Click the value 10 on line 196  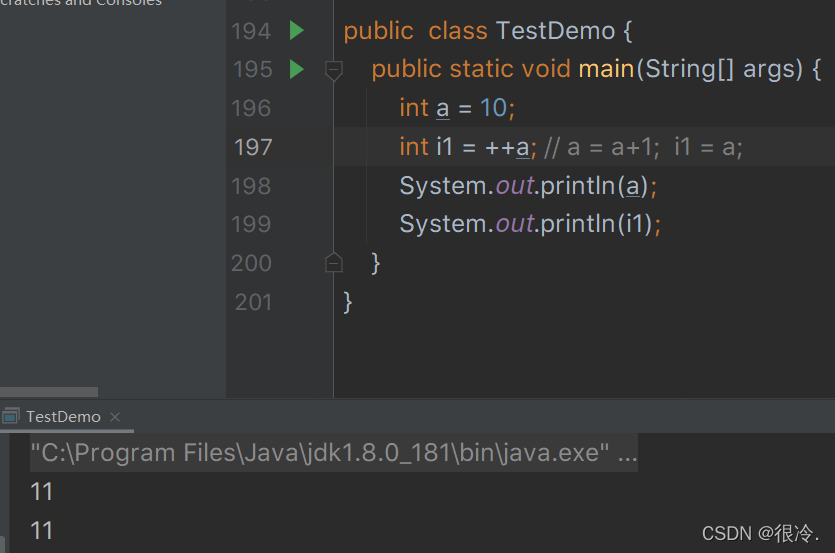coord(494,108)
